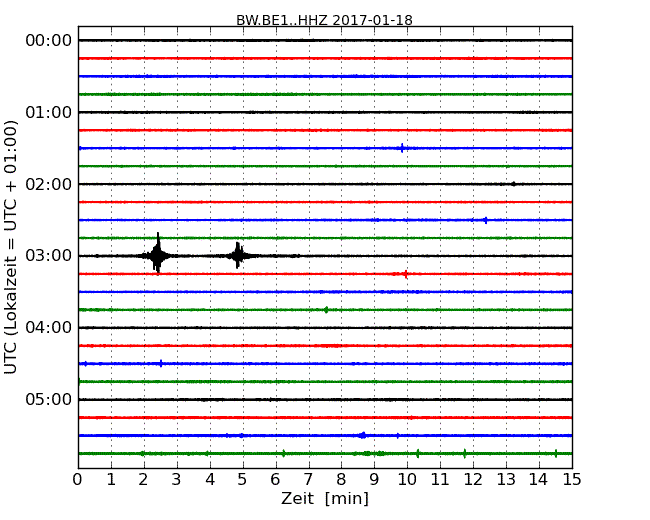This screenshot has height=520, width=650.
Task: Click the x-axis tick label 14
Action: (538, 480)
